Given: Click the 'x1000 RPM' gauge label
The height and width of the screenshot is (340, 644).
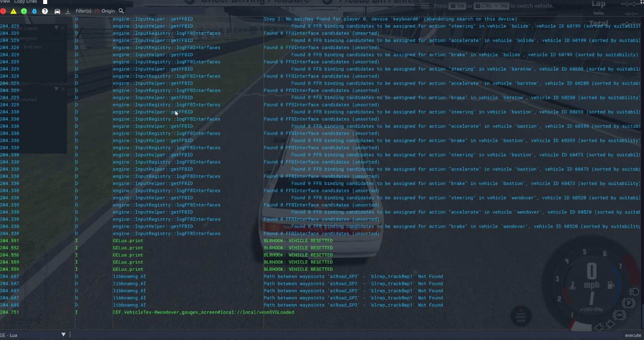Looking at the screenshot, I should (x=592, y=309).
